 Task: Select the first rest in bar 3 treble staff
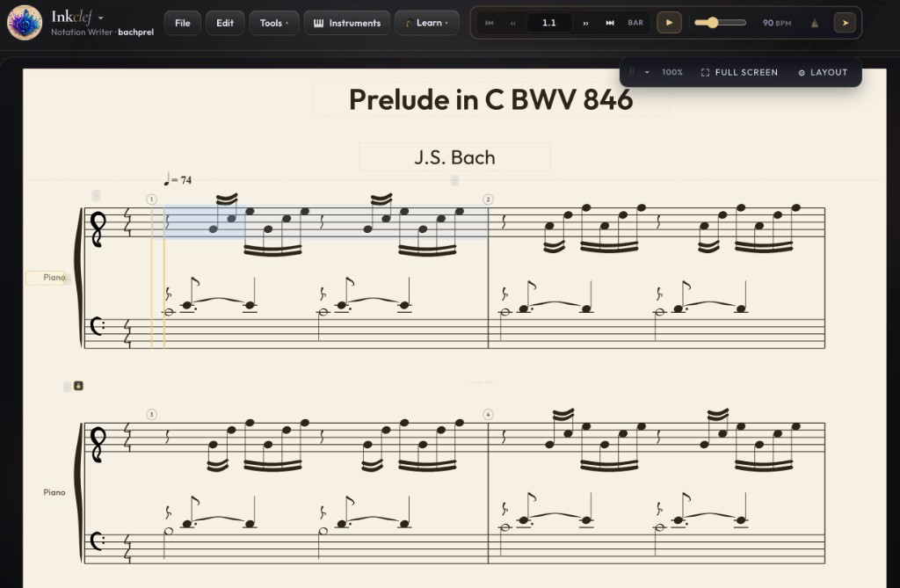[167, 437]
